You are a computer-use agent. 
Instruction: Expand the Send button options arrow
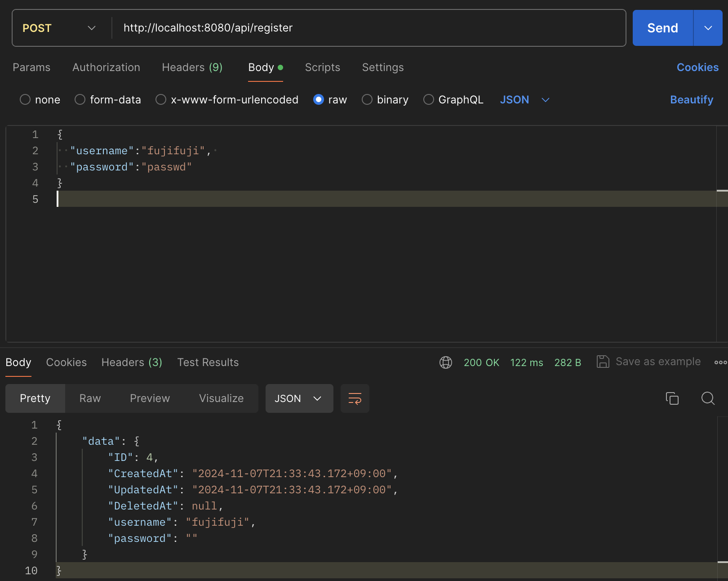pyautogui.click(x=707, y=27)
